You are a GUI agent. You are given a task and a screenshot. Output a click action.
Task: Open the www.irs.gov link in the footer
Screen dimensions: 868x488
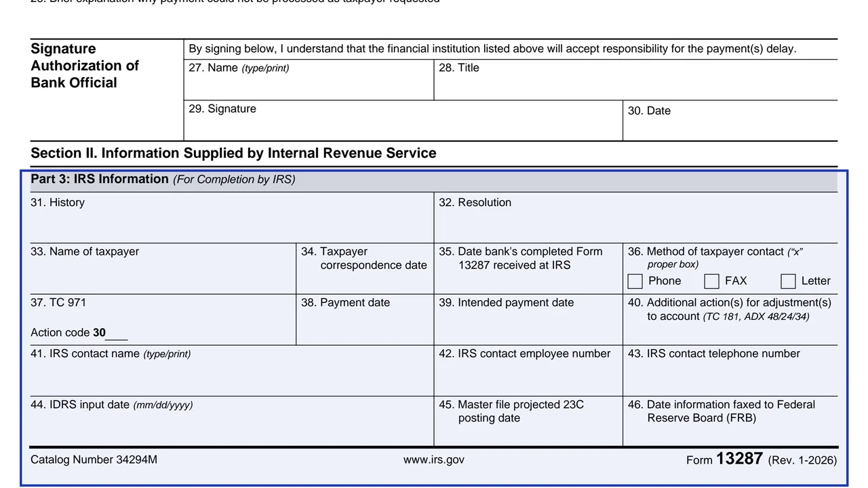click(434, 460)
